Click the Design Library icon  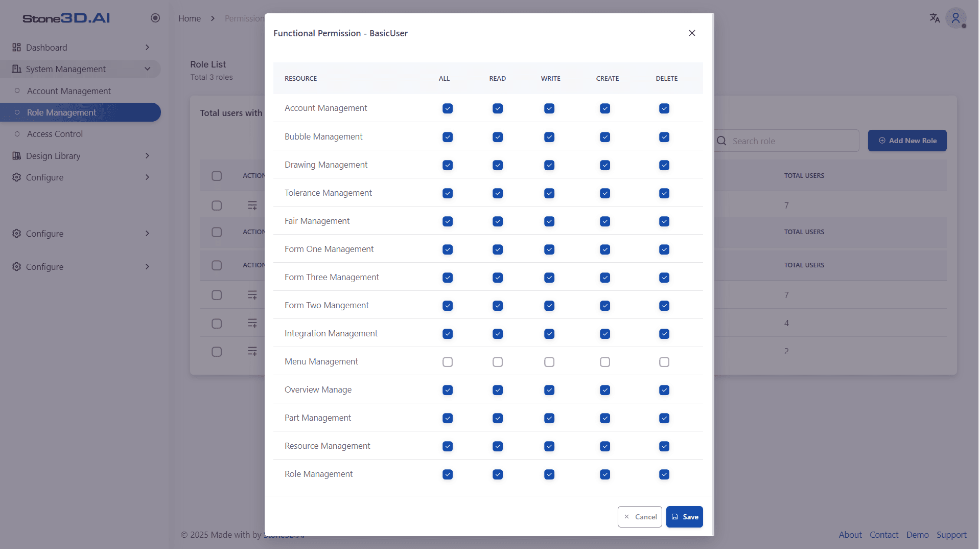point(16,155)
